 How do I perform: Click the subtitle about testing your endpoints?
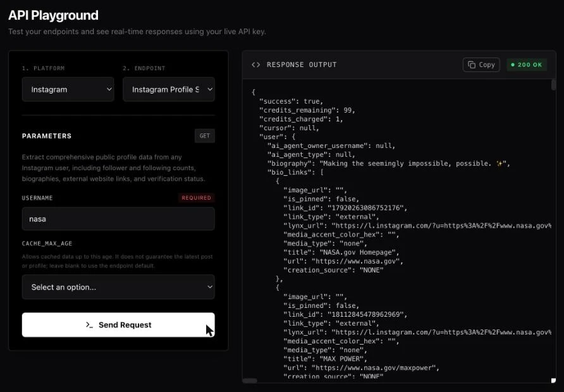137,32
